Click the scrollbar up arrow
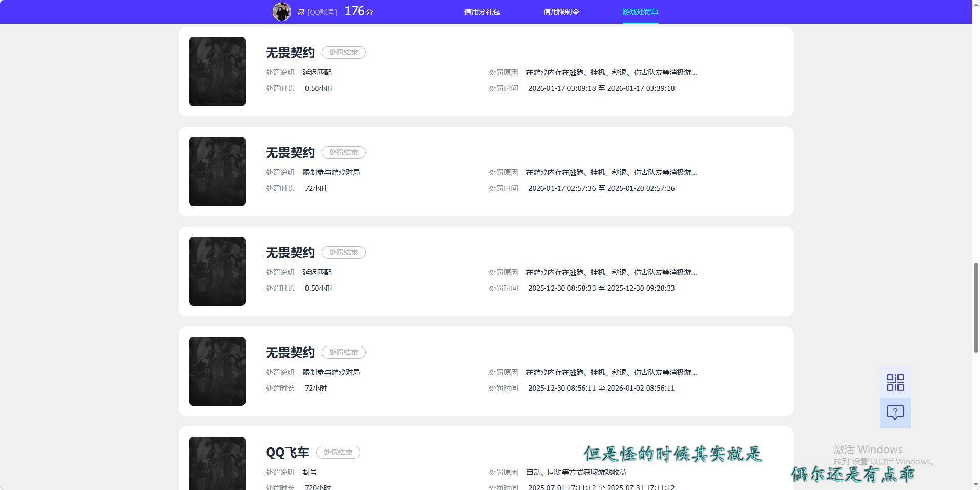 point(976,4)
